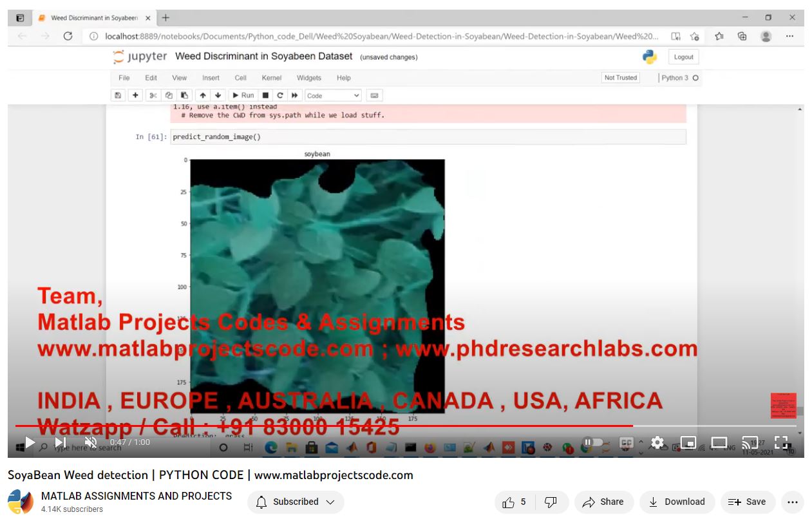Open a new browser tab

pyautogui.click(x=165, y=18)
